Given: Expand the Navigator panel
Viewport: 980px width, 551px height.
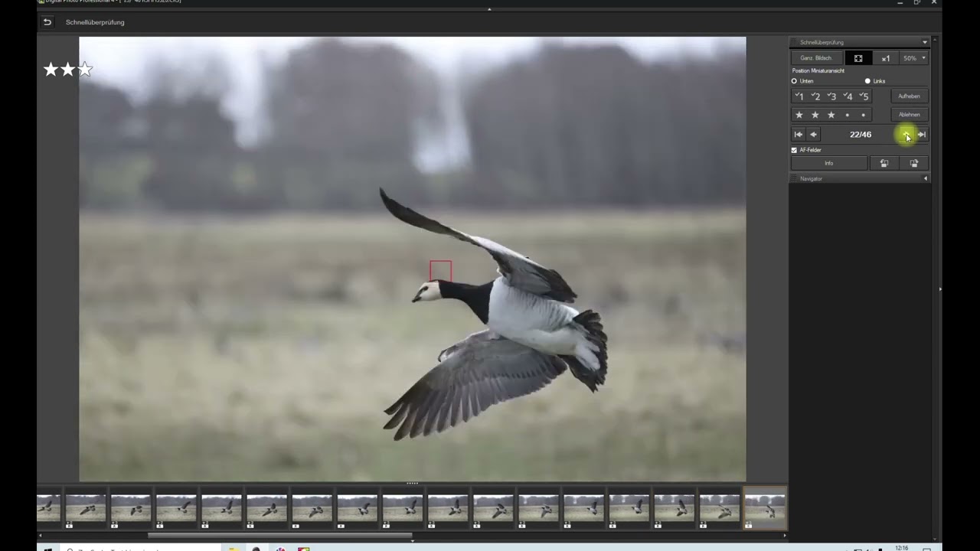Looking at the screenshot, I should pyautogui.click(x=926, y=178).
